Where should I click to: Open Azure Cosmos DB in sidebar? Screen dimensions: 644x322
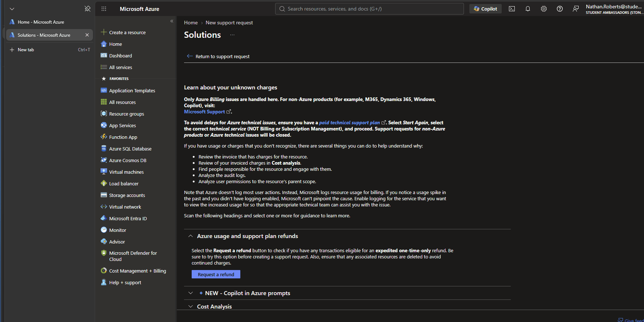point(127,160)
